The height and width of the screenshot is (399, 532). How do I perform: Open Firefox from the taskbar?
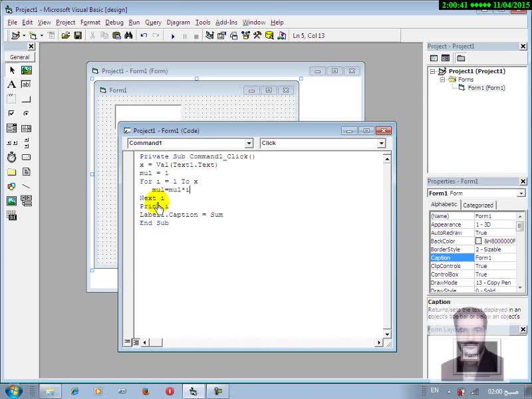146,391
